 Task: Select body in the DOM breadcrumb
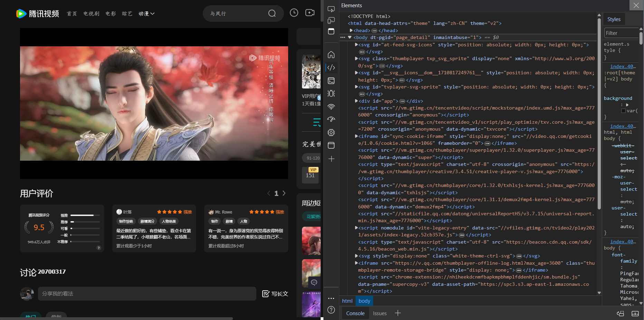pyautogui.click(x=364, y=301)
